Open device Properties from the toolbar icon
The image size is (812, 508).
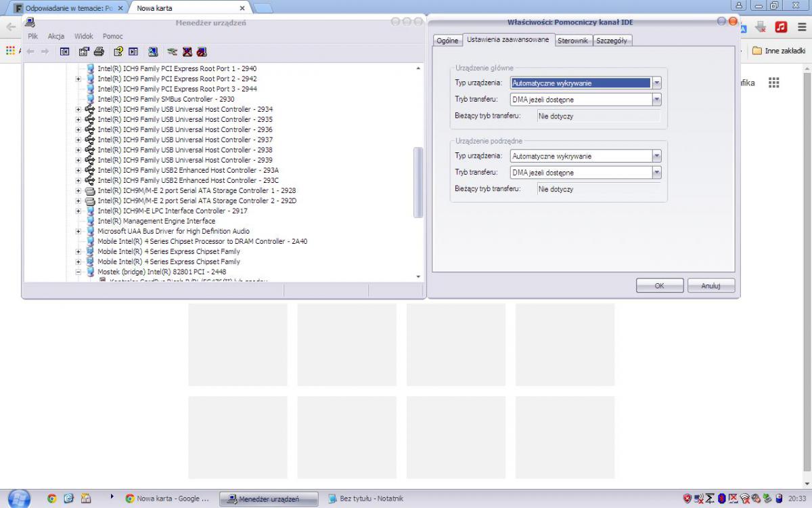point(84,51)
